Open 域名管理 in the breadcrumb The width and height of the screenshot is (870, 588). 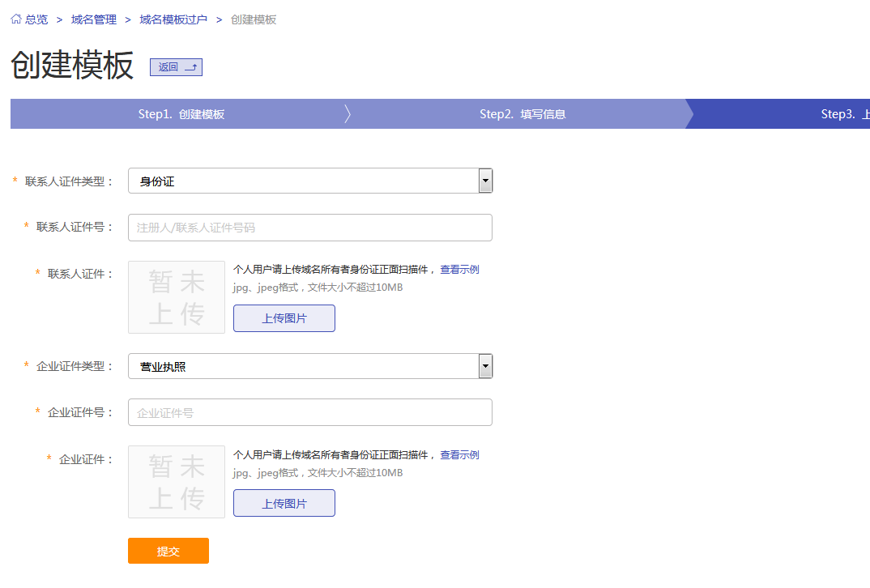[93, 19]
